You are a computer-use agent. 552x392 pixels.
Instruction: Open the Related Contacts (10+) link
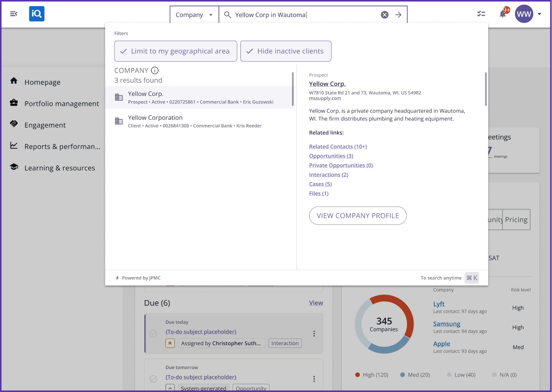[x=337, y=147]
